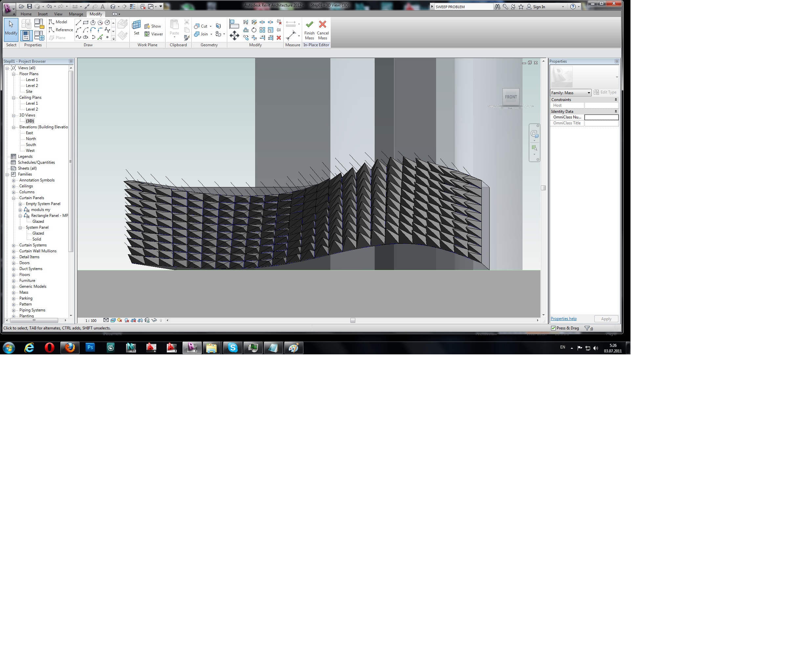Toggle the Properties palette button
This screenshot has height=672, width=796.
pos(26,35)
